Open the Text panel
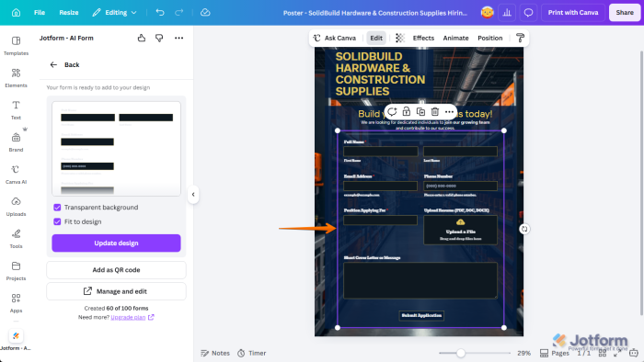This screenshot has height=362, width=644. pyautogui.click(x=16, y=110)
